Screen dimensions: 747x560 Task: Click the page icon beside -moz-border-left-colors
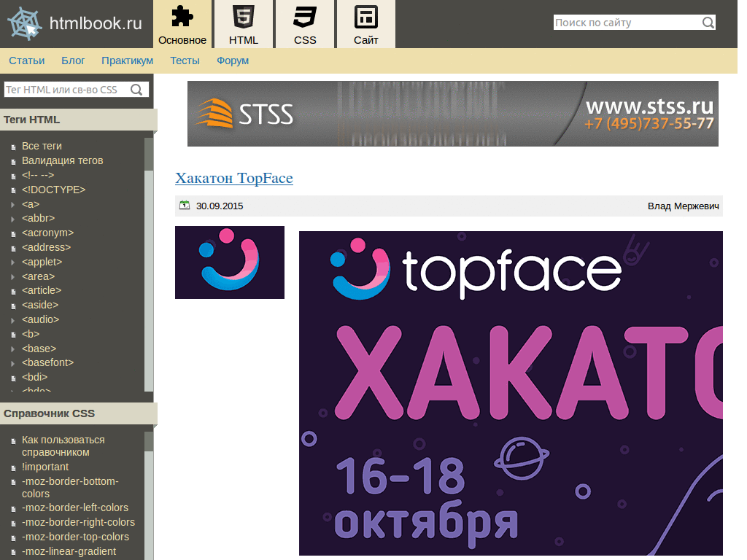pos(13,509)
